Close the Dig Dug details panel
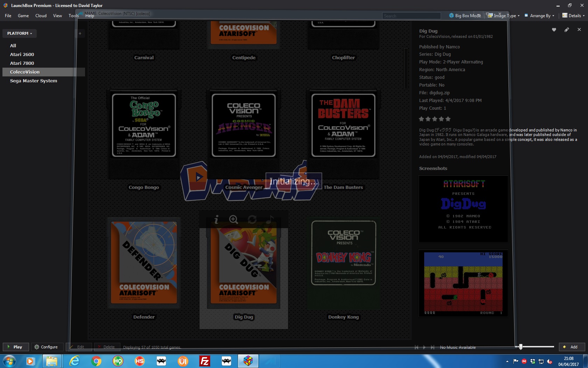Viewport: 588px width, 368px height. pos(579,29)
